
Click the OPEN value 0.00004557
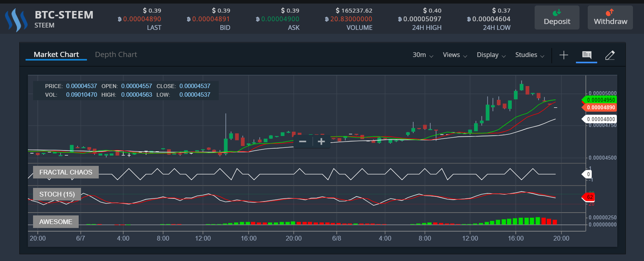pos(137,86)
